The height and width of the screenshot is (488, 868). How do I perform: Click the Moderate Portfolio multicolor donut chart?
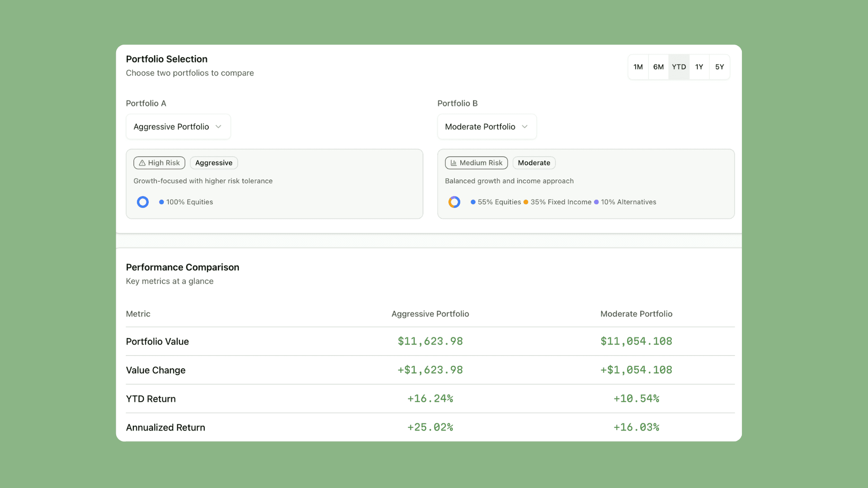[454, 202]
